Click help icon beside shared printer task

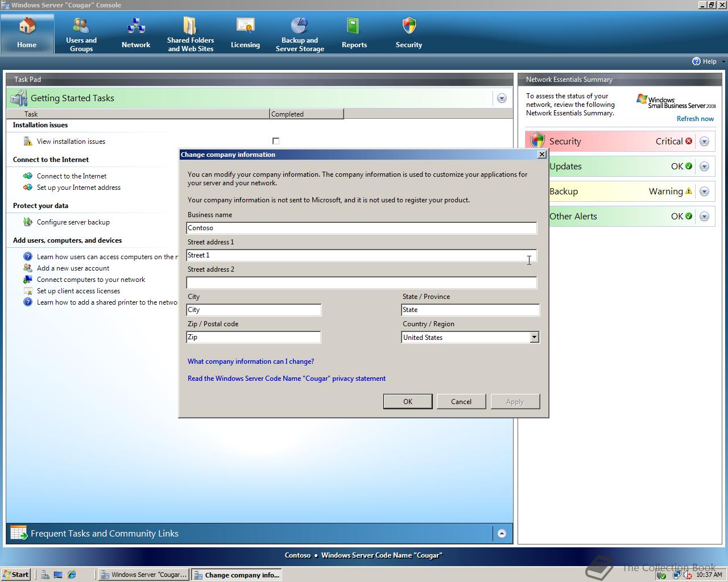(28, 302)
